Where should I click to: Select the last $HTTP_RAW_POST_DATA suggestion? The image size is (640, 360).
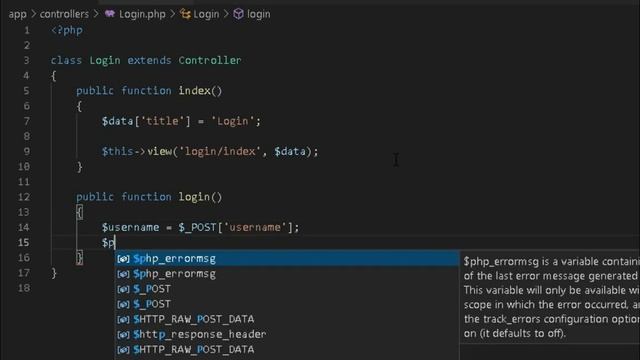(287, 349)
